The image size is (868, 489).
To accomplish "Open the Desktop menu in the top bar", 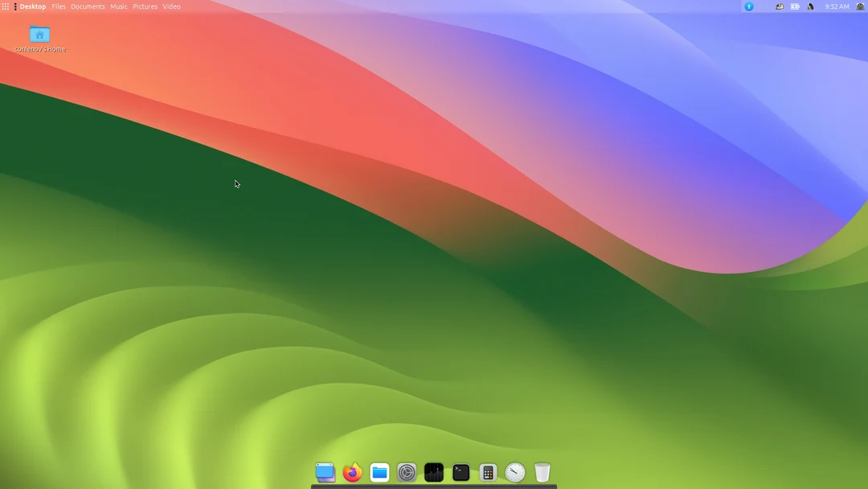I will (32, 6).
